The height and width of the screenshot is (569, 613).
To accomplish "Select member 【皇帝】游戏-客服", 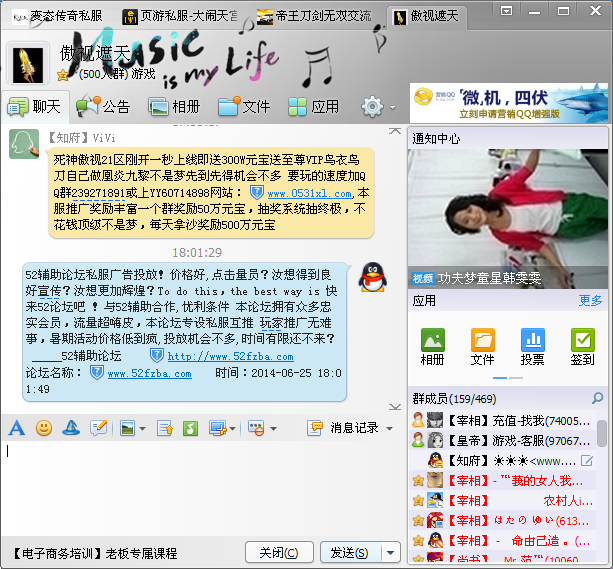I will (502, 441).
